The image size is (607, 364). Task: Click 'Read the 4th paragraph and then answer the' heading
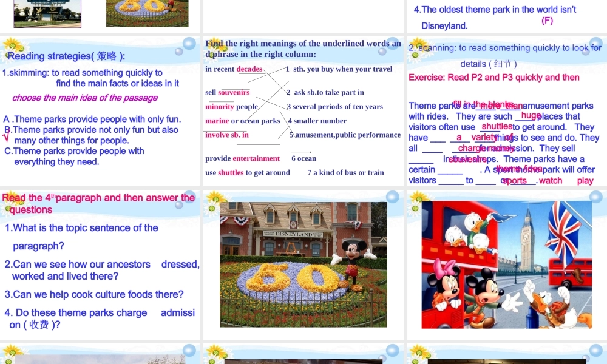point(98,198)
